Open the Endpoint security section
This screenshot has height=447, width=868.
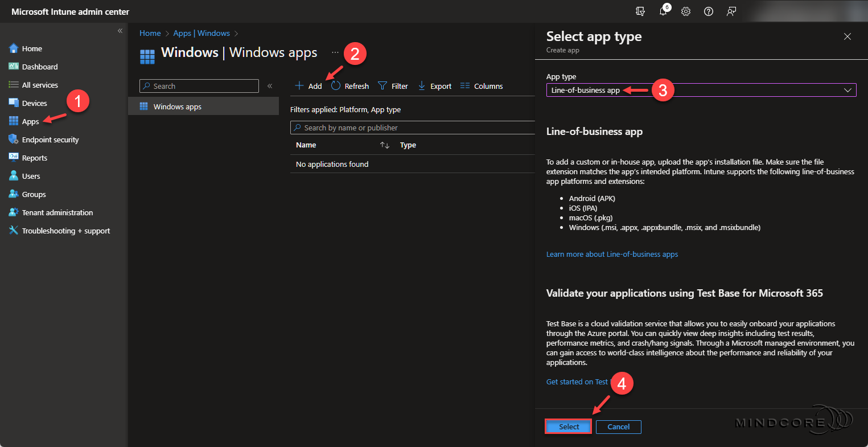coord(51,139)
